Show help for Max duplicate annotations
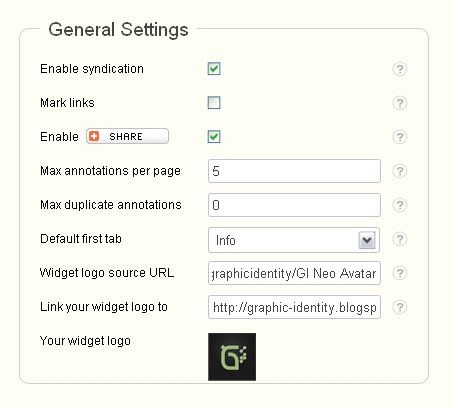 tap(399, 205)
